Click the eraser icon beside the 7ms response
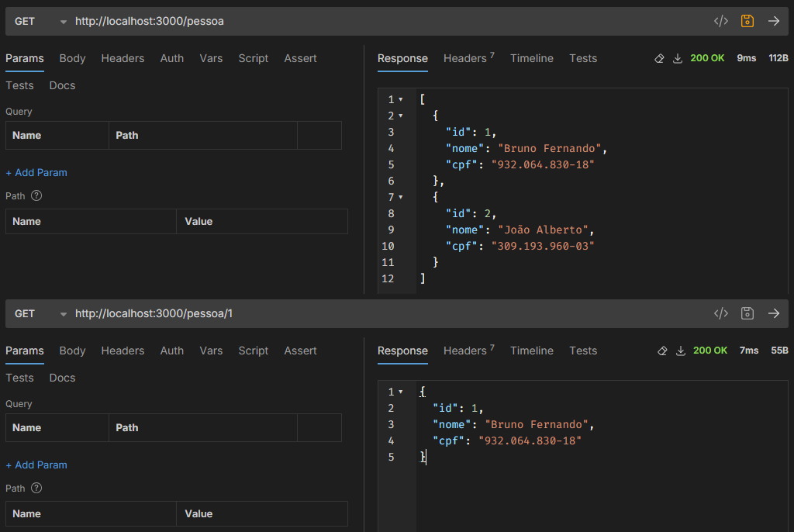794x532 pixels. click(662, 351)
